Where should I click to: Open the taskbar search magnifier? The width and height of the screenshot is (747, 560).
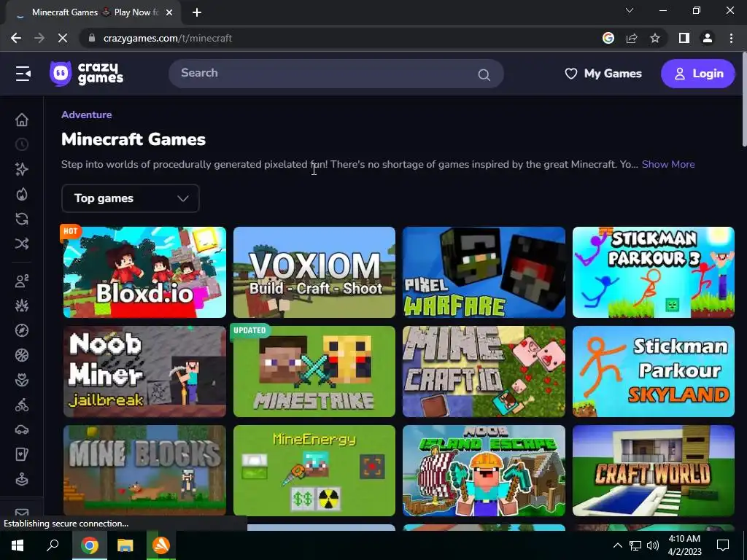(53, 545)
